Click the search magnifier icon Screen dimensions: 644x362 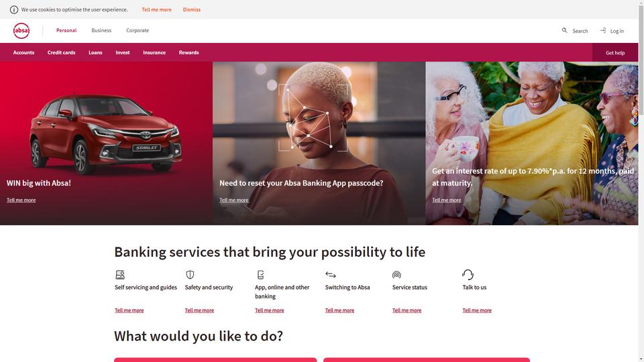click(564, 30)
